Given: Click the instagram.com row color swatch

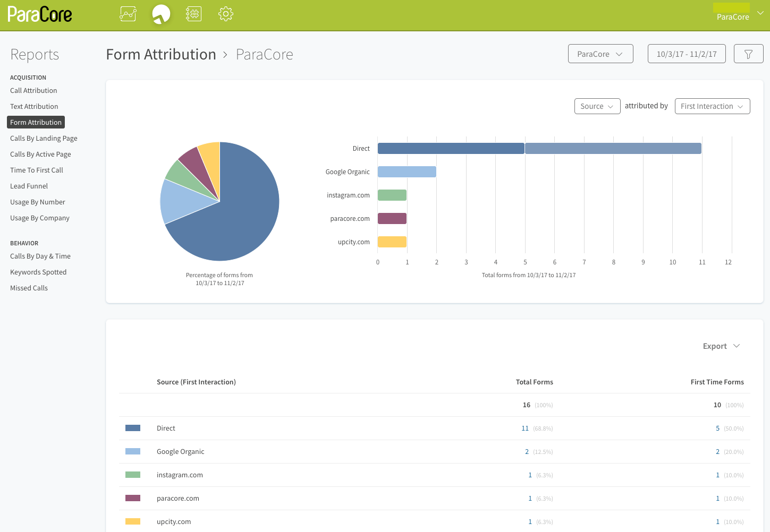Looking at the screenshot, I should (133, 475).
